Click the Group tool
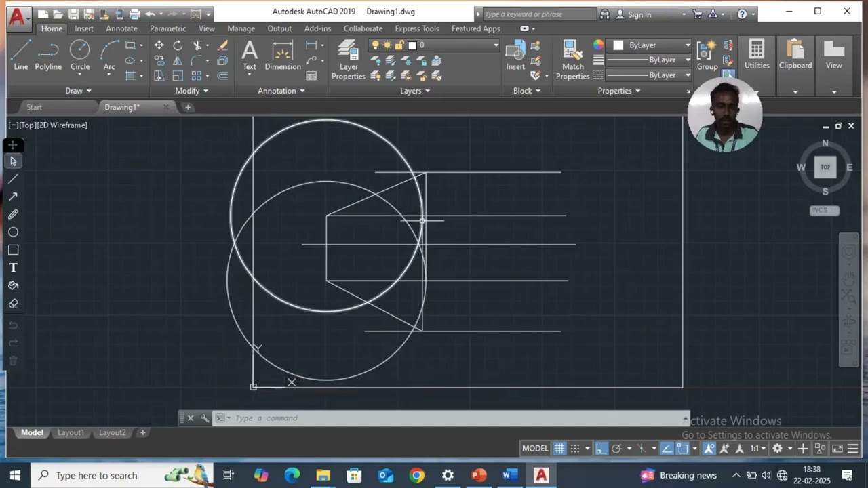This screenshot has height=488, width=868. 707,56
